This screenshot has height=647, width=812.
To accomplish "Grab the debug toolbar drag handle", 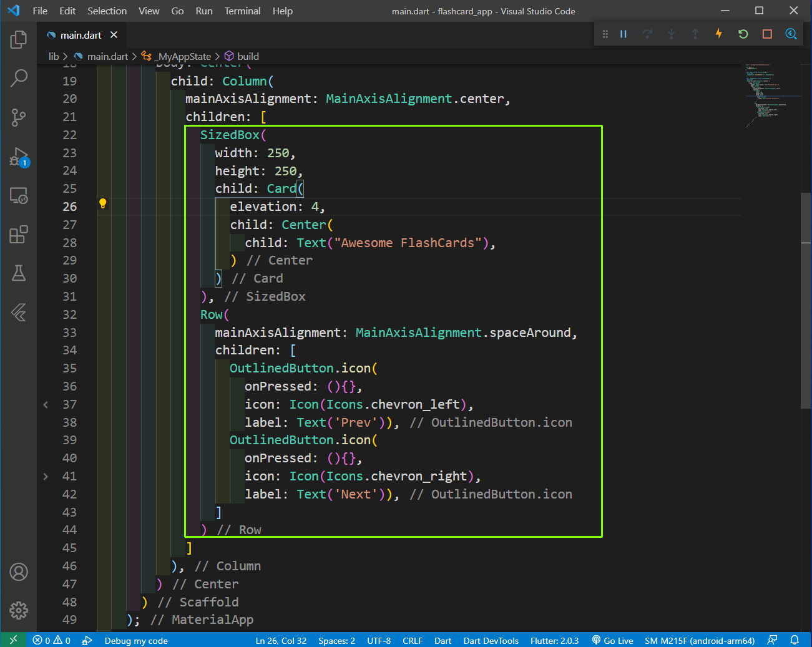I will pyautogui.click(x=605, y=34).
